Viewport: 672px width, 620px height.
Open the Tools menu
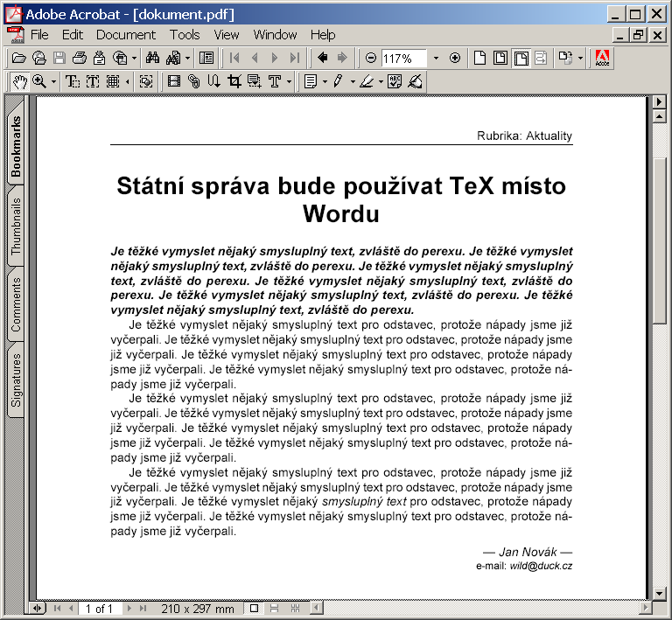[x=185, y=35]
